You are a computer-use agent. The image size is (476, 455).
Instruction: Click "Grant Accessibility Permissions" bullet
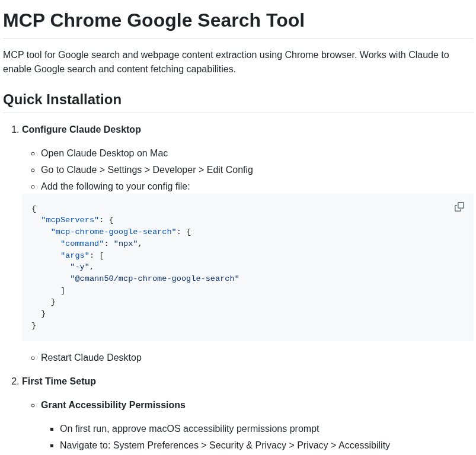point(113,405)
